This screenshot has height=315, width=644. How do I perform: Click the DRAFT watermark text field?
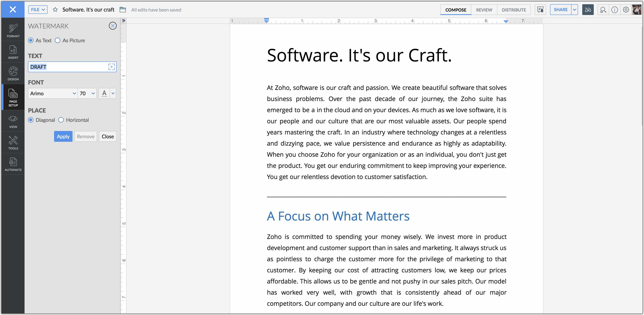click(x=72, y=67)
